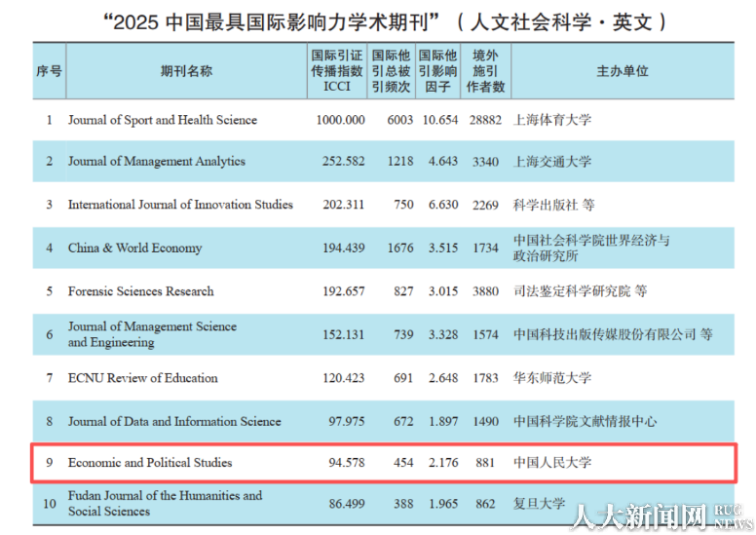This screenshot has width=756, height=535.
Task: Select Journal of Sport and Health Science
Action: [x=163, y=120]
